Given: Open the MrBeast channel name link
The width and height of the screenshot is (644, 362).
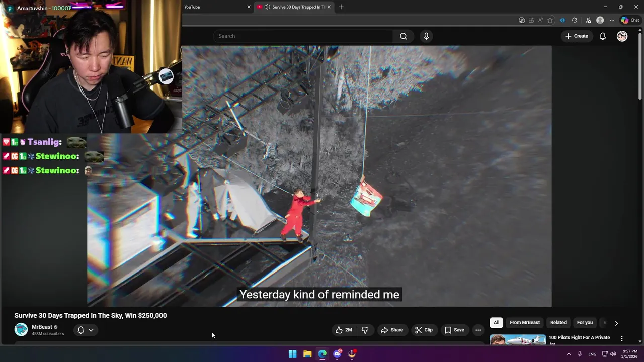Looking at the screenshot, I should pyautogui.click(x=42, y=327).
